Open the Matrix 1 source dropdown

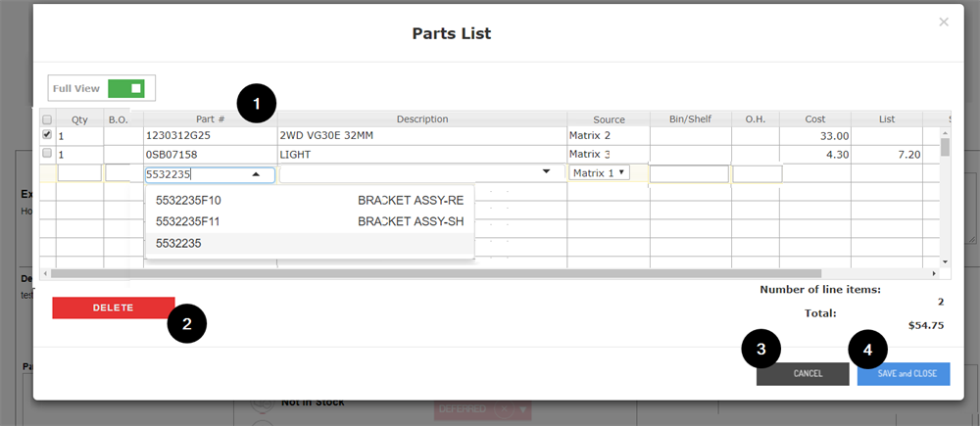tap(600, 173)
